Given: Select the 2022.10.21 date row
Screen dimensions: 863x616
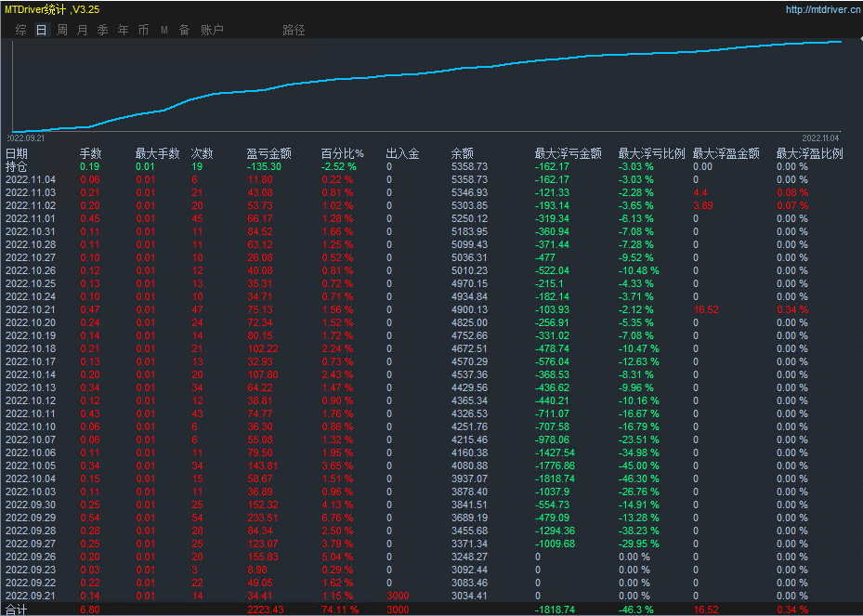Looking at the screenshot, I should 31,309.
